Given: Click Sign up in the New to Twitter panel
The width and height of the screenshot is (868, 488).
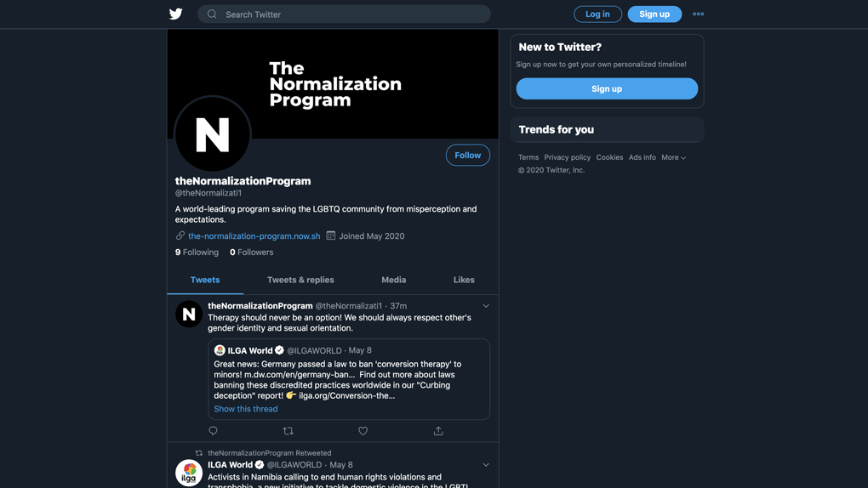Looking at the screenshot, I should click(607, 88).
